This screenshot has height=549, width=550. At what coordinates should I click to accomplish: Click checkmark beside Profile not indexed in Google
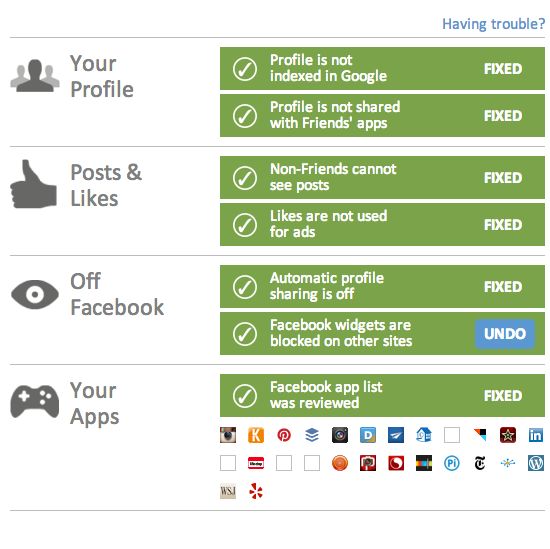245,69
